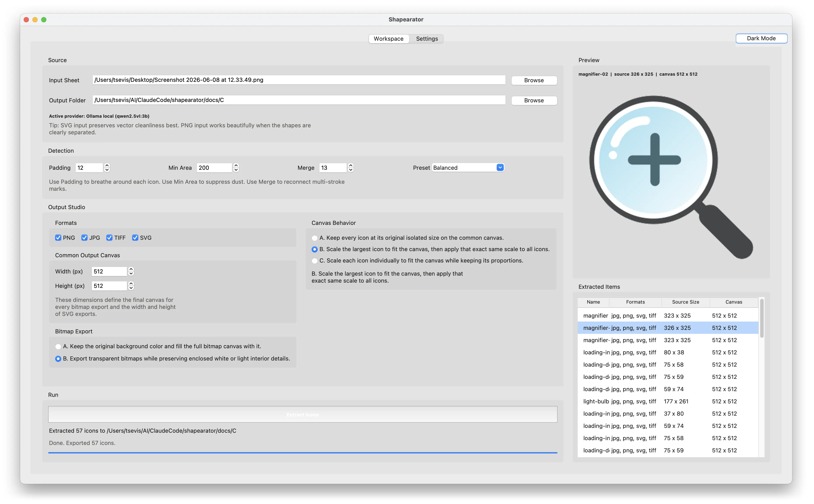Edit the Input Sheet path field
Image resolution: width=814 pixels, height=504 pixels.
click(x=299, y=80)
